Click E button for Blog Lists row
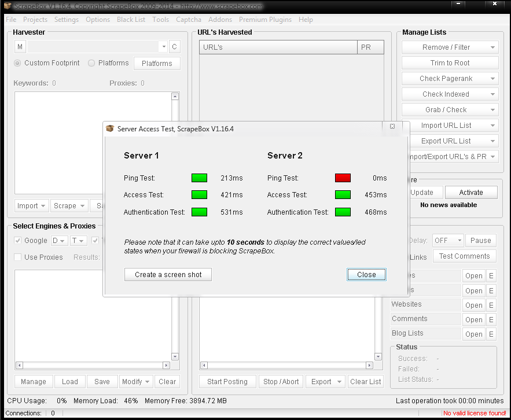The height and width of the screenshot is (420, 511). point(491,334)
